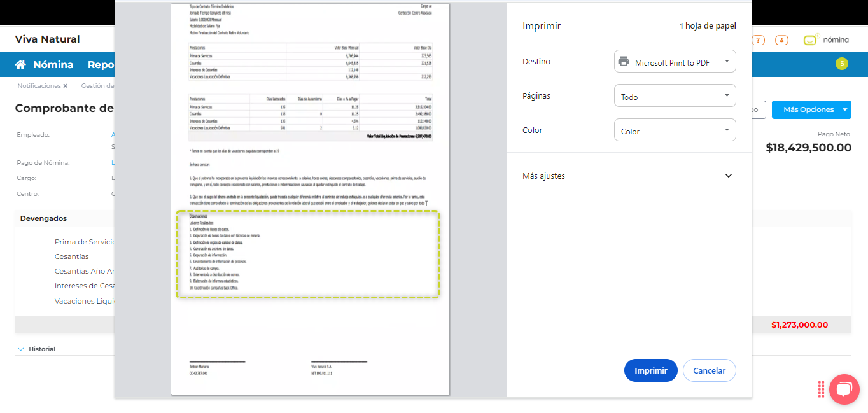868x413 pixels.
Task: Open the Páginas dropdown
Action: pyautogui.click(x=675, y=96)
